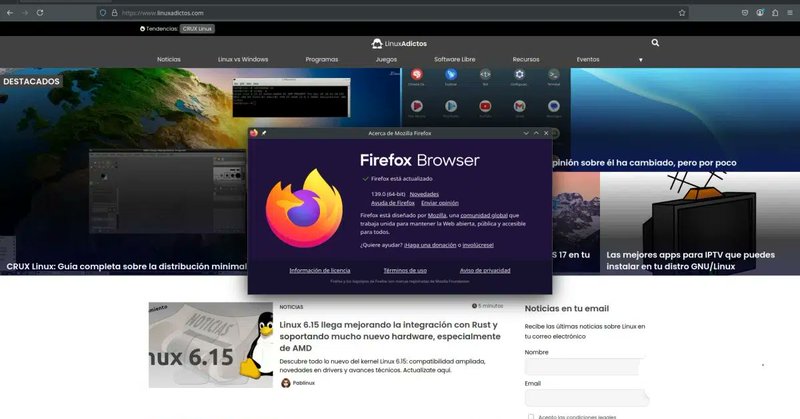Screen dimensions: 800x419
Task: Open the site search magnifier icon
Action: tap(655, 43)
